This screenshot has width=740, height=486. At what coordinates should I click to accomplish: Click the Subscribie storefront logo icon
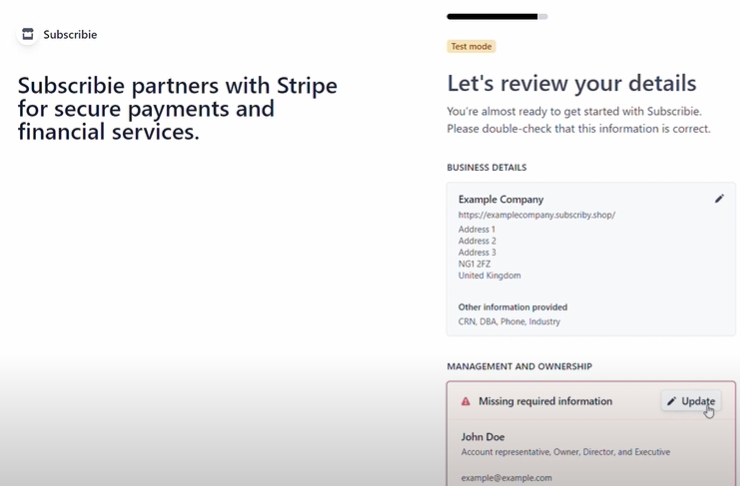[28, 34]
